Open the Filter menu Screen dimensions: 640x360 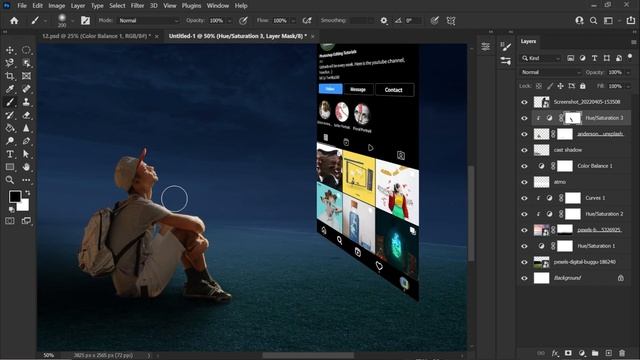click(137, 6)
